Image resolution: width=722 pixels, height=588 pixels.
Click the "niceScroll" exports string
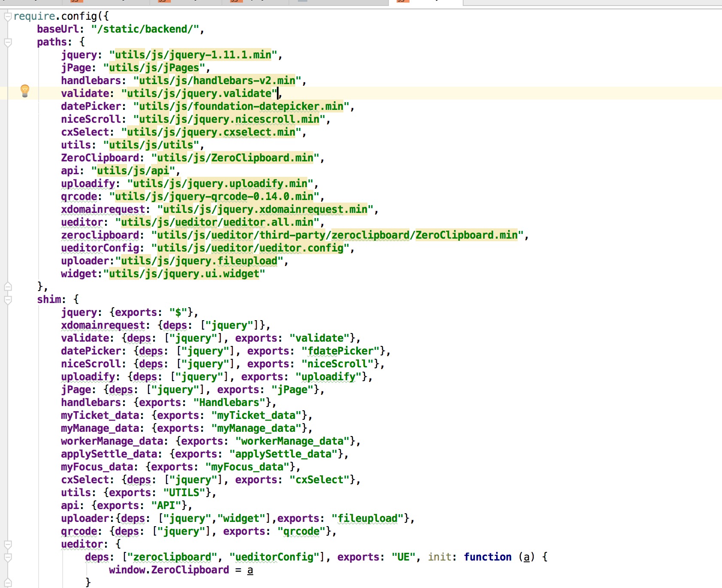click(x=337, y=364)
